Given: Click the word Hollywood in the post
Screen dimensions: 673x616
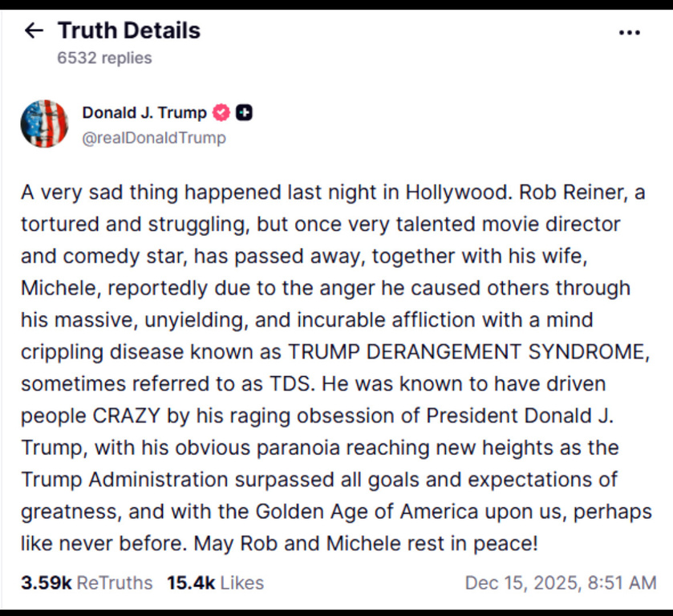Looking at the screenshot, I should pos(456,193).
